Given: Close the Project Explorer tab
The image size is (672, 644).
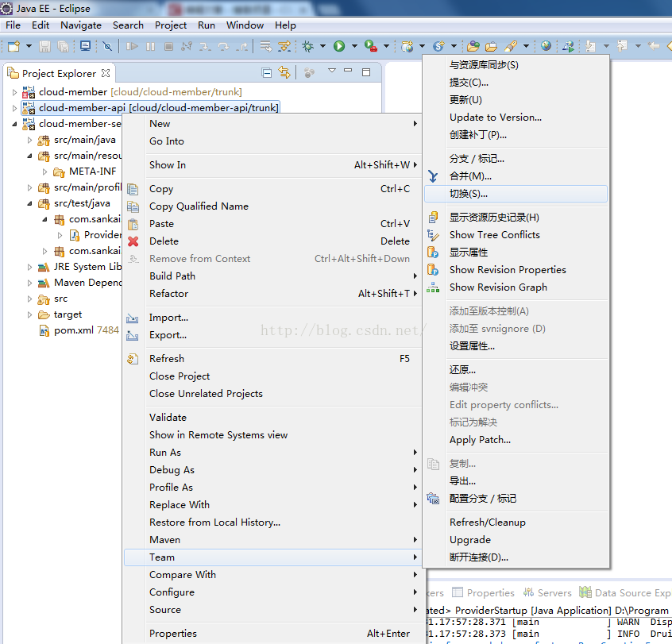Looking at the screenshot, I should 106,73.
